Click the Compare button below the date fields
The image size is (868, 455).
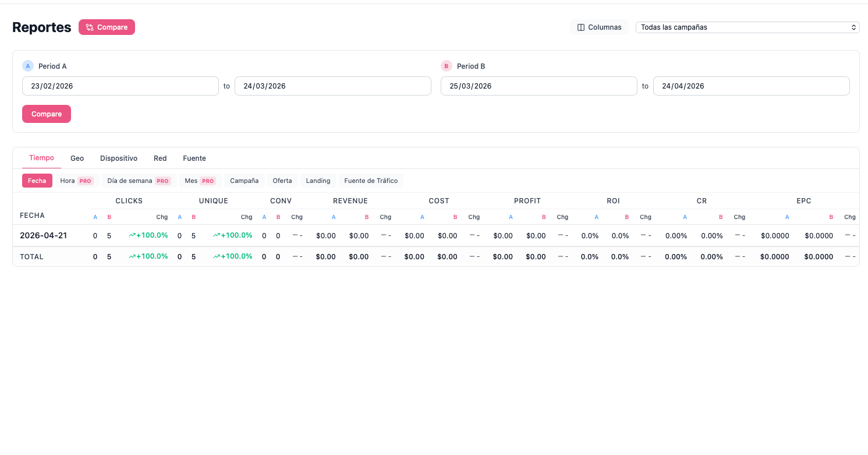coord(47,114)
